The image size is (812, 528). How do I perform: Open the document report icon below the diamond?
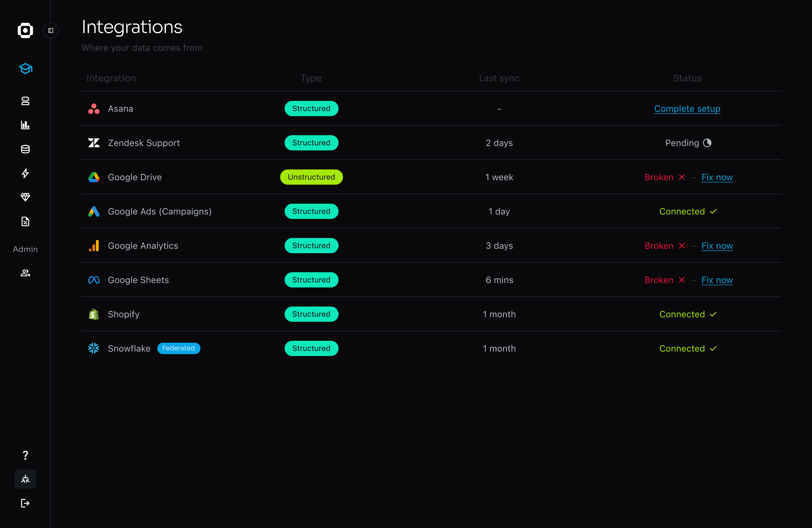[x=25, y=221]
